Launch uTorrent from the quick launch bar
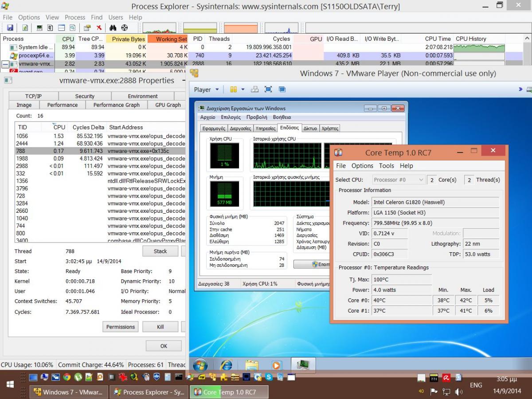 tap(78, 378)
